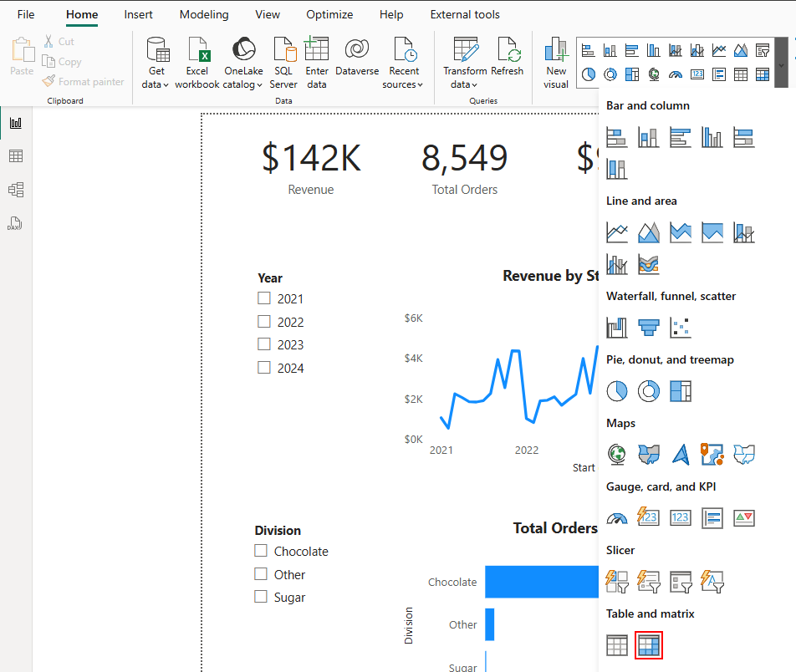Screen dimensions: 796x672
Task: Enable the 2023 year filter checkbox
Action: [x=264, y=344]
